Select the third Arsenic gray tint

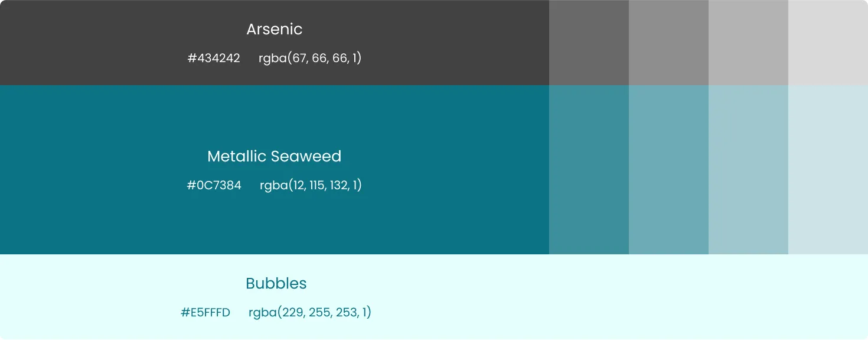[x=748, y=43]
